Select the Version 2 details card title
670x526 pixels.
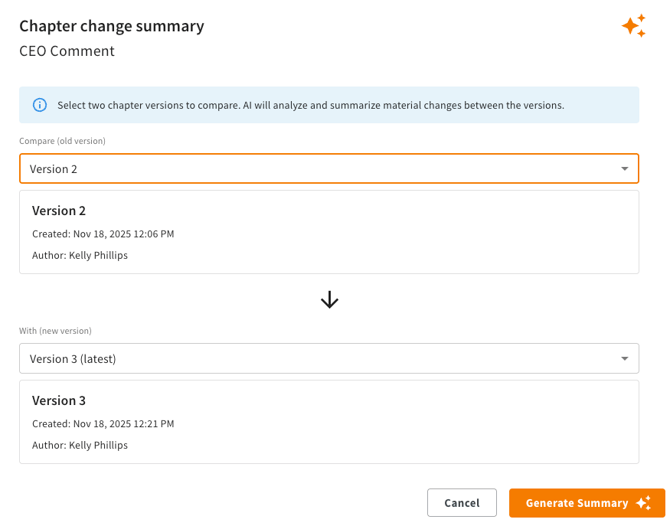click(59, 210)
